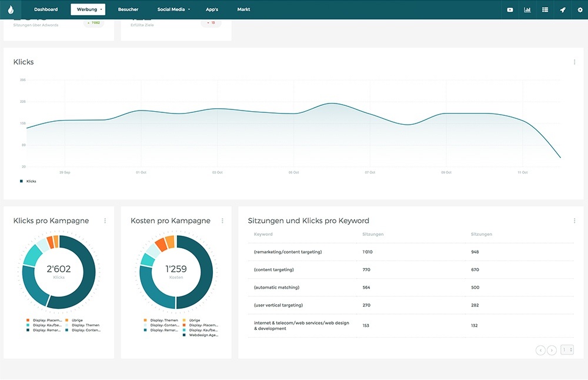The height and width of the screenshot is (380, 588).
Task: Switch to the Besucher tab
Action: (x=128, y=9)
